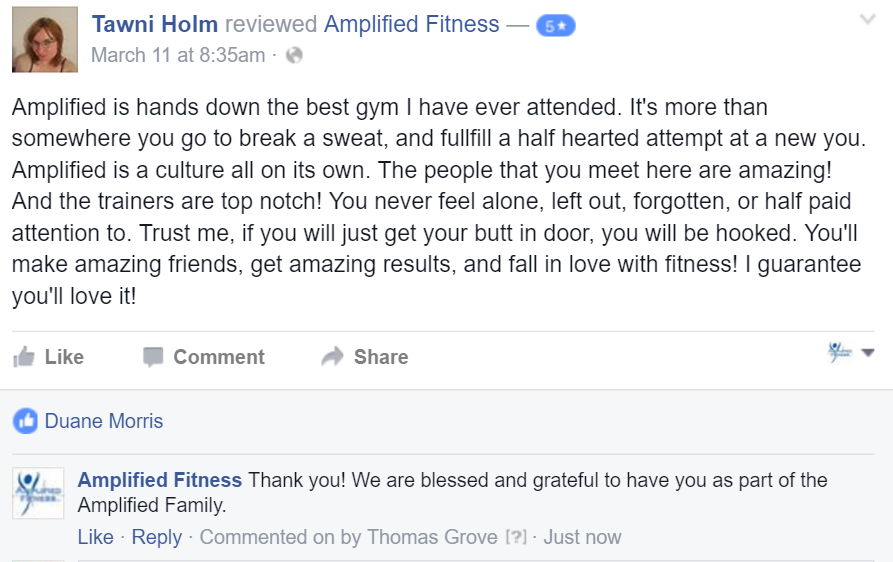The width and height of the screenshot is (893, 562).
Task: Click the Share arrow icon
Action: coord(333,356)
